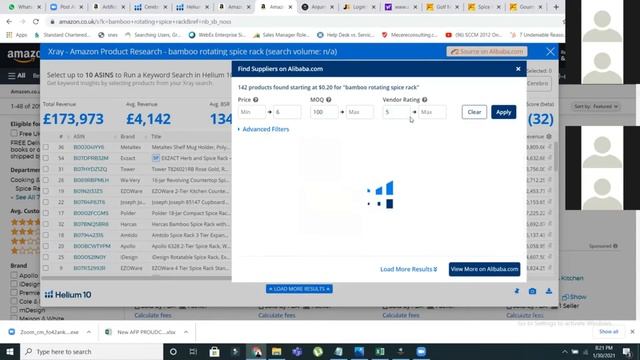
Task: Open File Explorer on taskbar
Action: tap(276, 351)
